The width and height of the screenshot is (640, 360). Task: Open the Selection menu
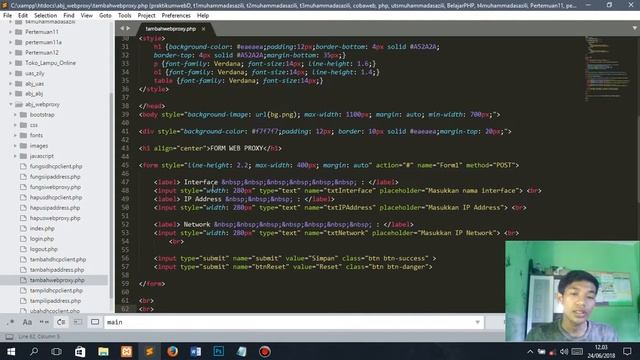pos(45,15)
